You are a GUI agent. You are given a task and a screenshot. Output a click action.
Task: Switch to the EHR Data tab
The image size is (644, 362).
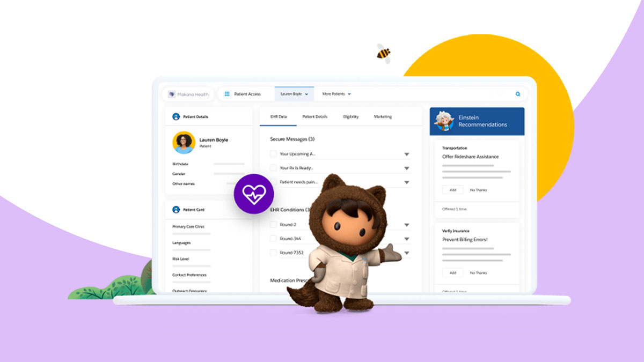pyautogui.click(x=278, y=116)
